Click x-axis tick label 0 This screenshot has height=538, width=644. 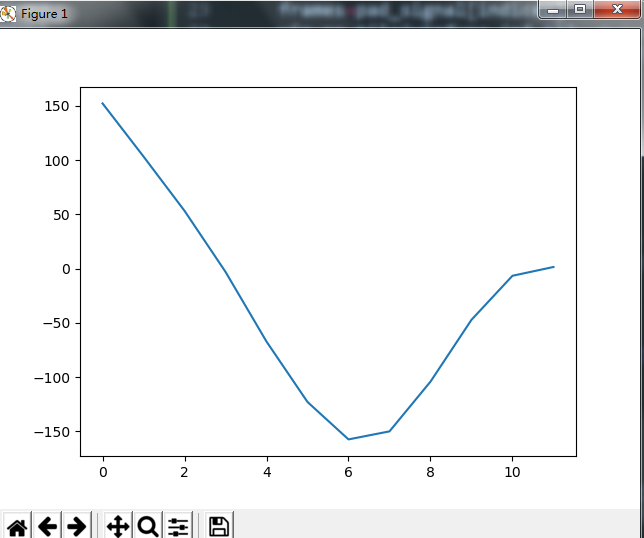coord(103,472)
